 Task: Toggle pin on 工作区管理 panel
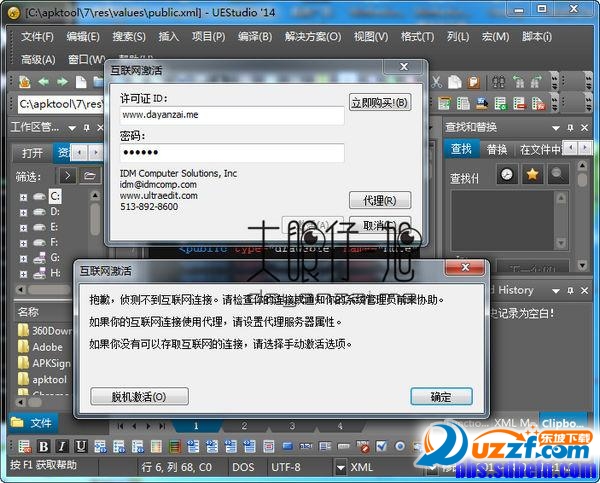click(87, 127)
